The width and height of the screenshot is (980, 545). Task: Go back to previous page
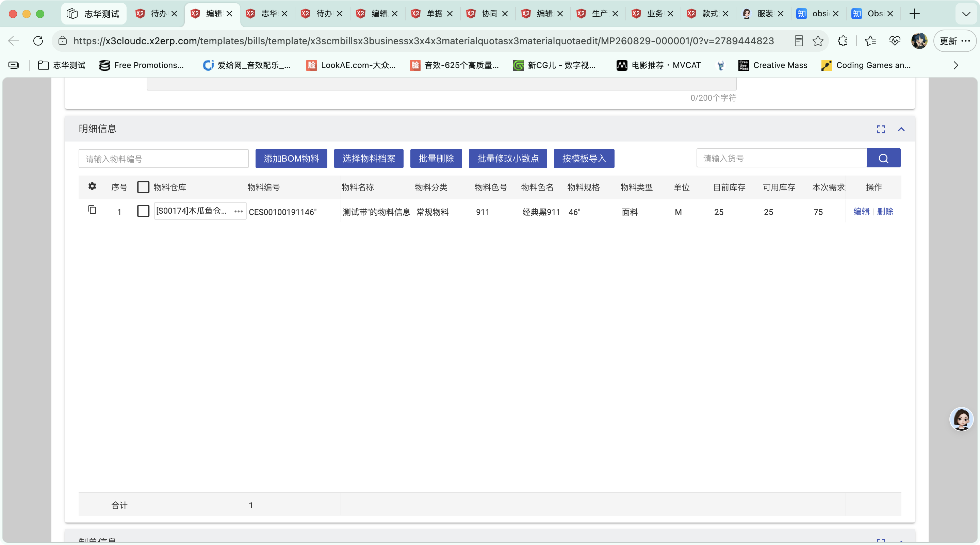(14, 41)
